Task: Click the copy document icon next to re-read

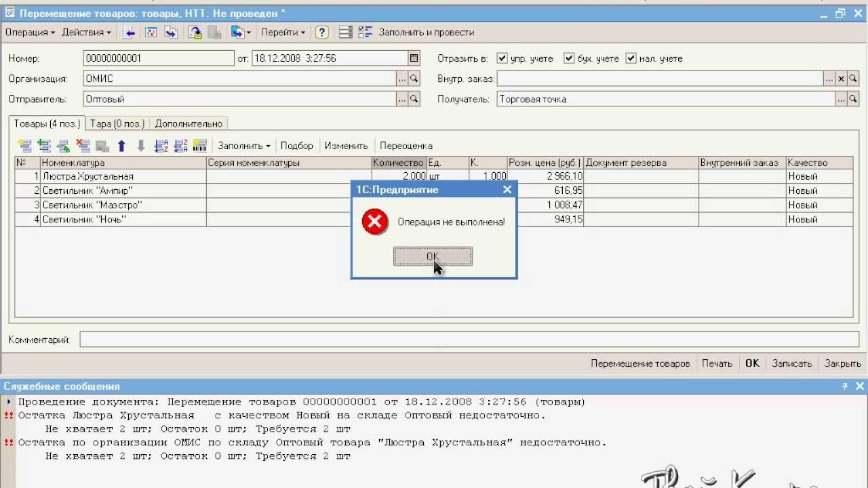Action: coord(171,33)
